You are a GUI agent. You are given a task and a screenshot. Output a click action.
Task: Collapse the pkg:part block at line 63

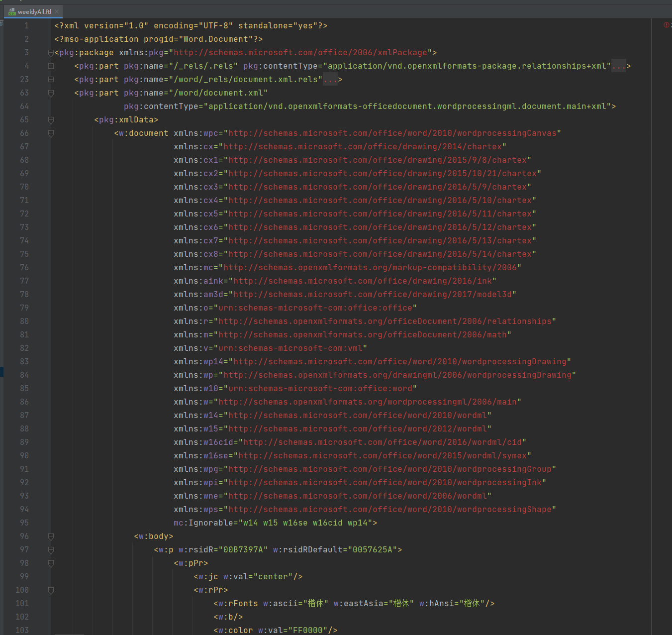(x=51, y=93)
